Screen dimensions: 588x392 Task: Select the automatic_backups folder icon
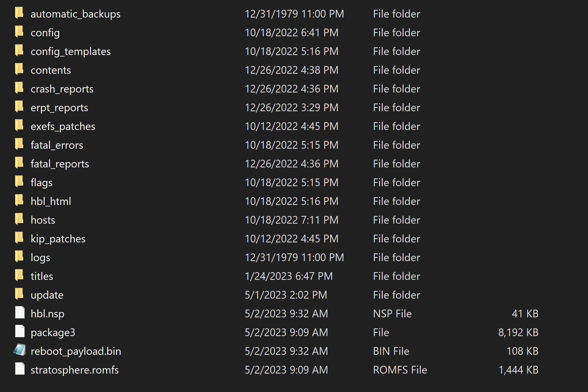pyautogui.click(x=19, y=13)
